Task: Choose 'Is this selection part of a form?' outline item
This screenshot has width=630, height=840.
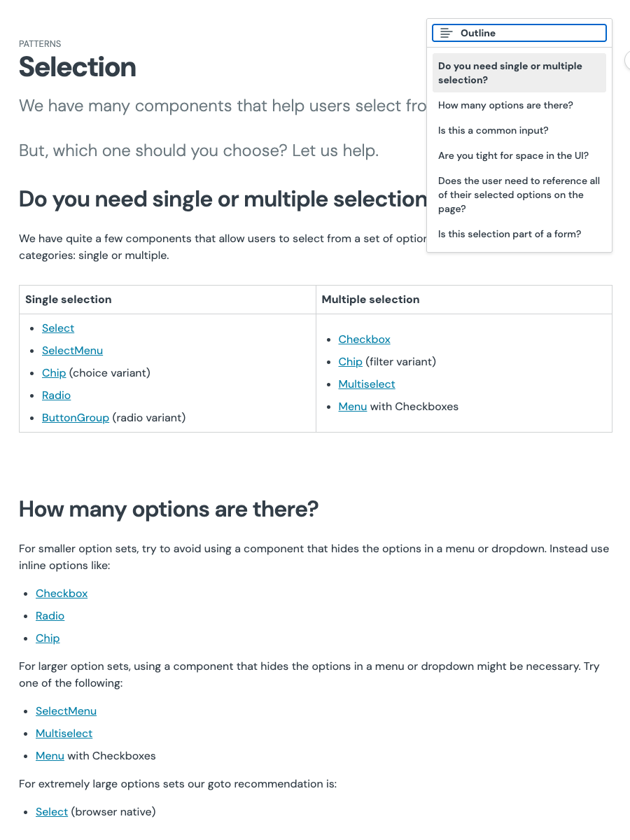Action: coord(509,234)
